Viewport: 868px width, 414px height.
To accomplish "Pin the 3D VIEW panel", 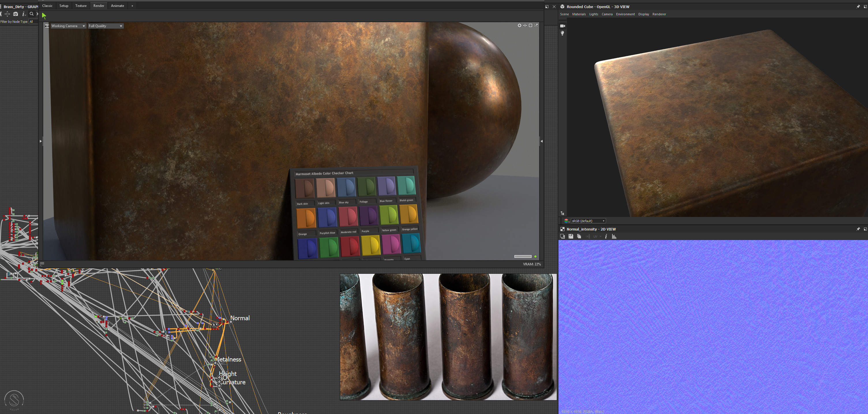I will tap(858, 7).
